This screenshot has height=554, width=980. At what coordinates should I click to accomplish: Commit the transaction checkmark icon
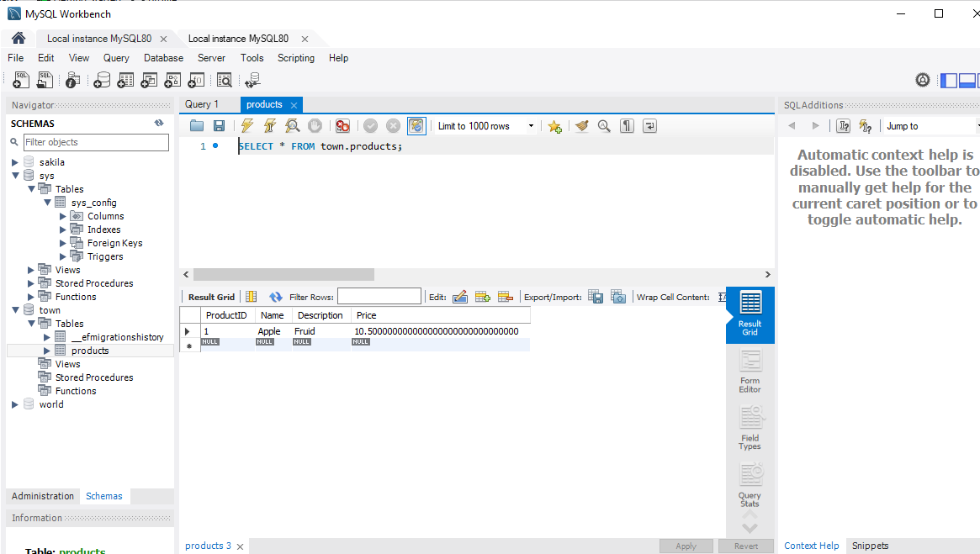[x=371, y=125]
